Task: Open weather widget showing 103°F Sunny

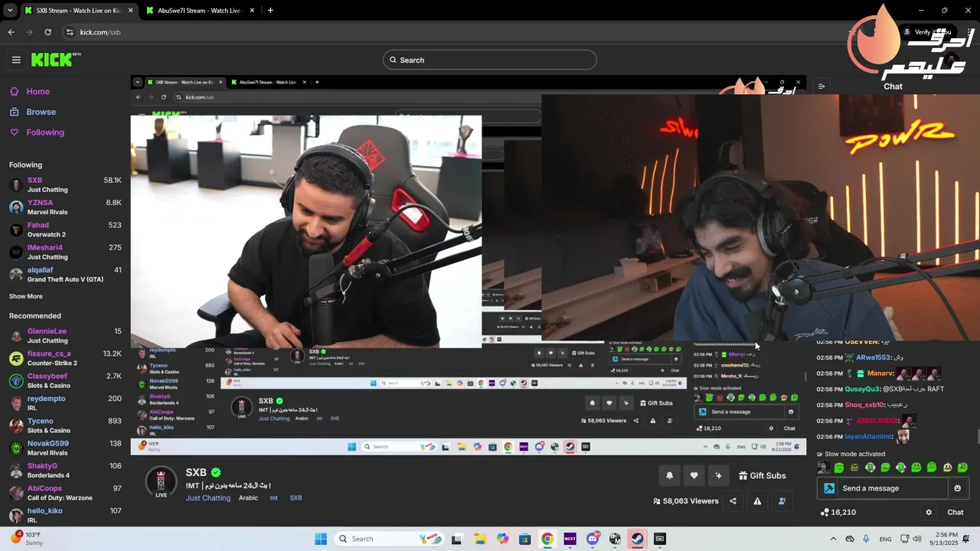Action: point(27,539)
